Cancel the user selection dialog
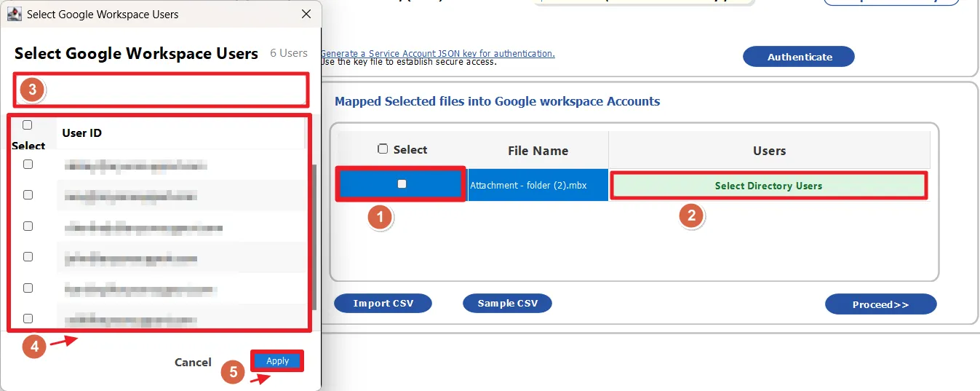The width and height of the screenshot is (980, 391). [193, 362]
